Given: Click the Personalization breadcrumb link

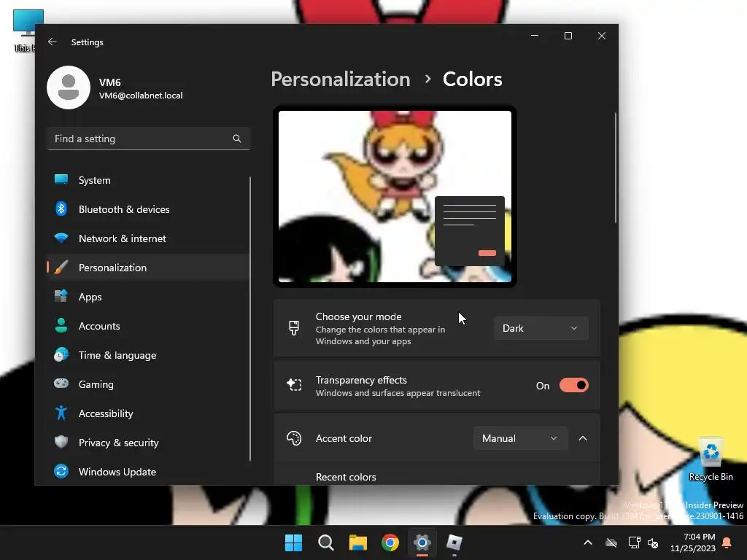Looking at the screenshot, I should [x=340, y=79].
